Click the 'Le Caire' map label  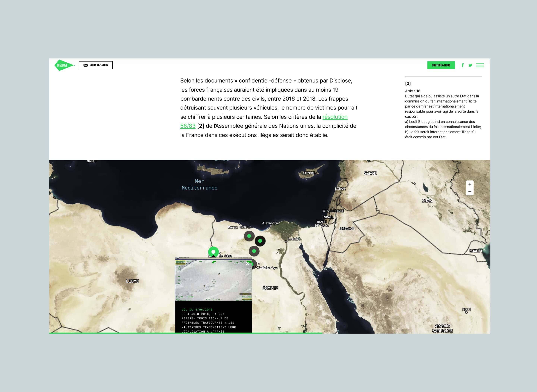point(294,239)
